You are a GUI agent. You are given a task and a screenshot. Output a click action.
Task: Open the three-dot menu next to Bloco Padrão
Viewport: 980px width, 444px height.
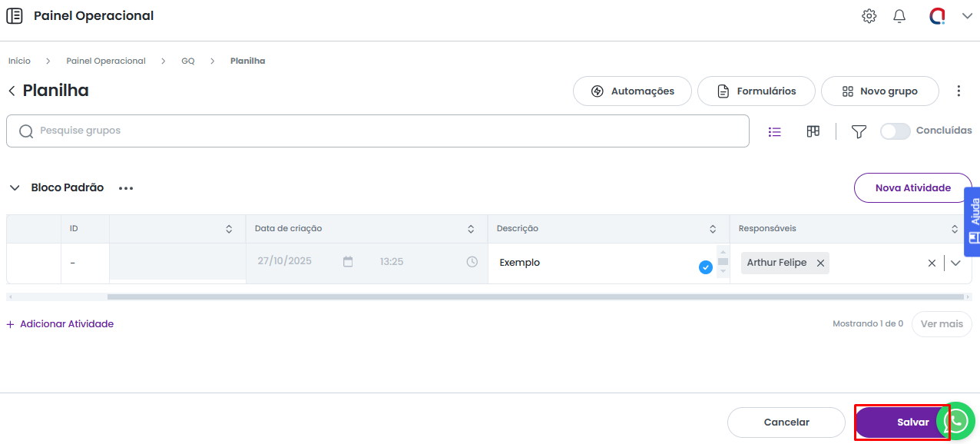(126, 188)
